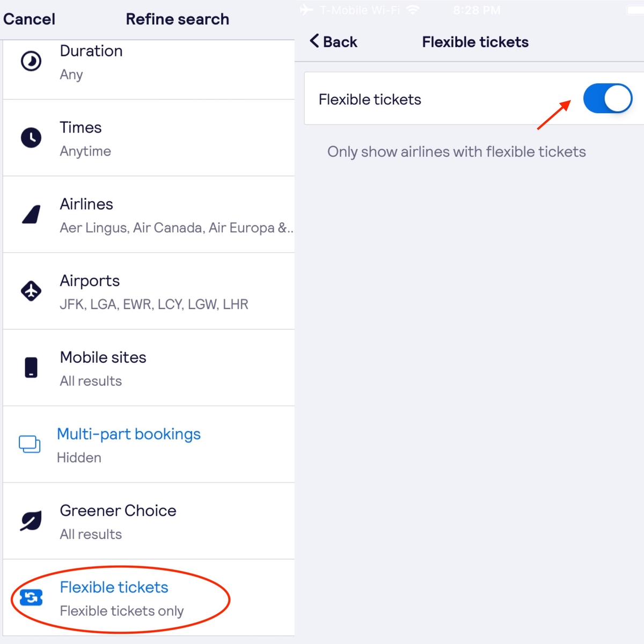Turn off the Flexible tickets switch
Image resolution: width=644 pixels, height=644 pixels.
click(608, 99)
